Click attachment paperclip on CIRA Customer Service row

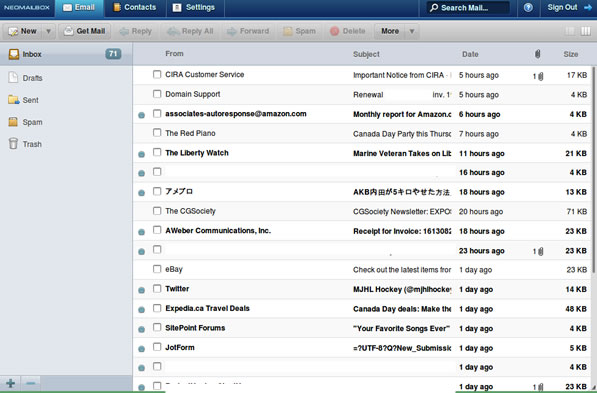541,76
